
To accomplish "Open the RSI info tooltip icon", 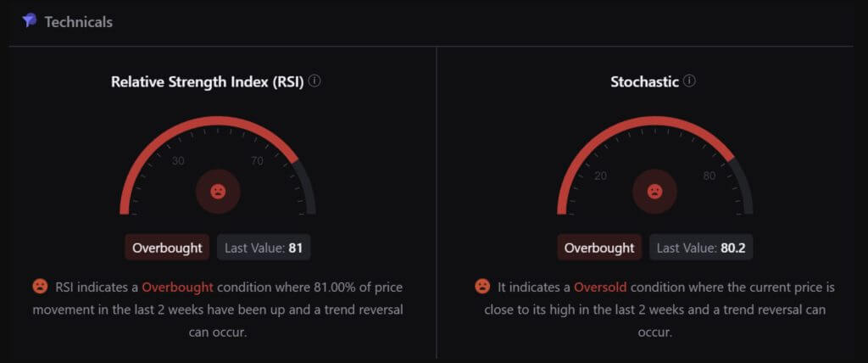I will click(x=315, y=81).
